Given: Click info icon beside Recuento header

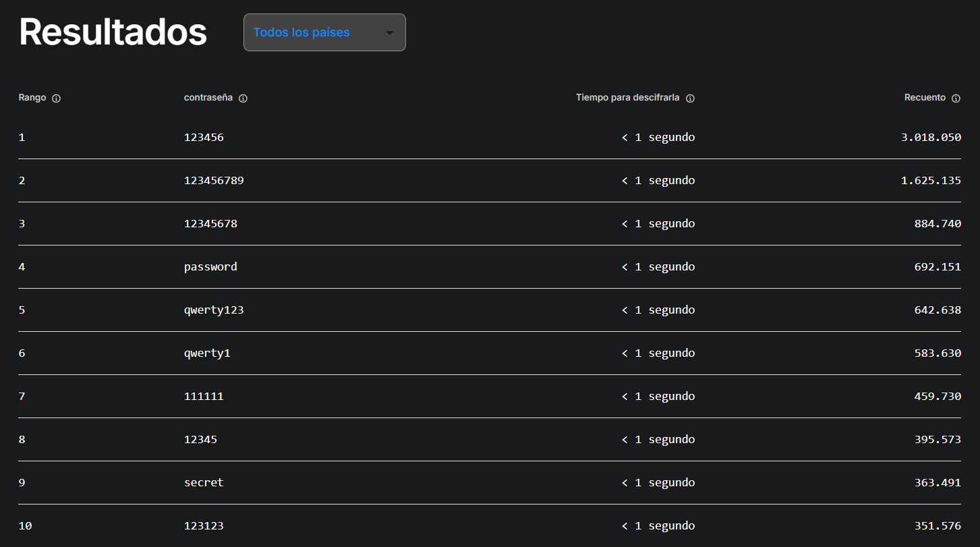Looking at the screenshot, I should click(956, 98).
